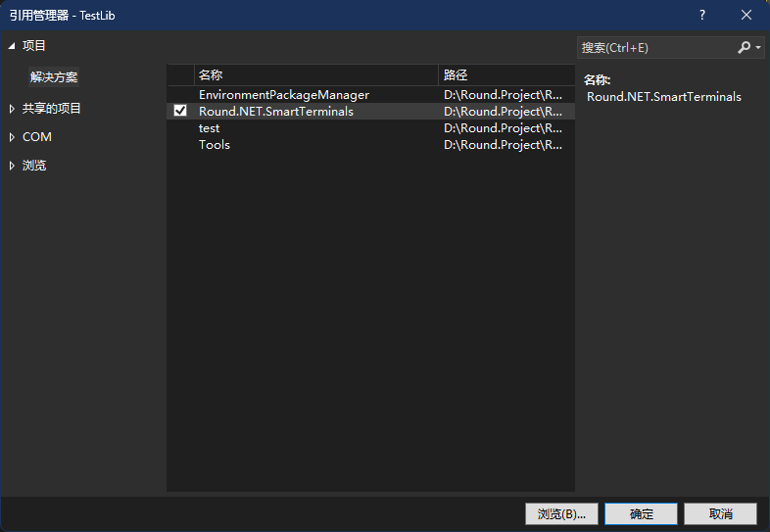The image size is (770, 532).
Task: Click the 浏览(B)... button
Action: (x=561, y=513)
